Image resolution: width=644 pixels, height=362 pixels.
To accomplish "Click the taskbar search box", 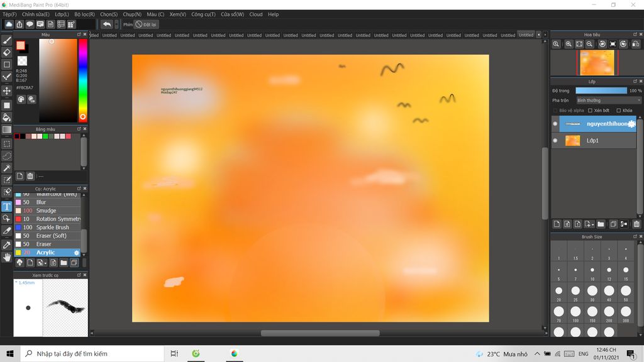I will pos(92,353).
